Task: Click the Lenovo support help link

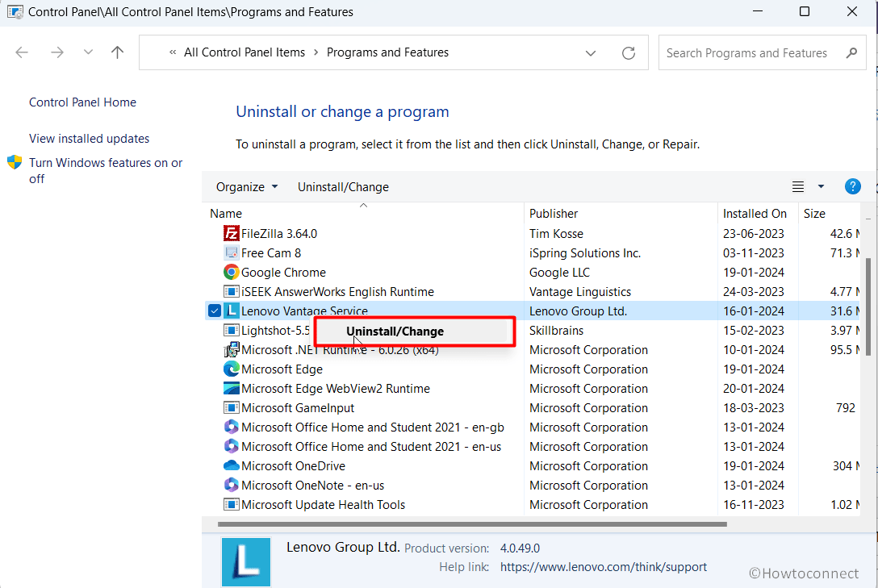Action: (603, 567)
